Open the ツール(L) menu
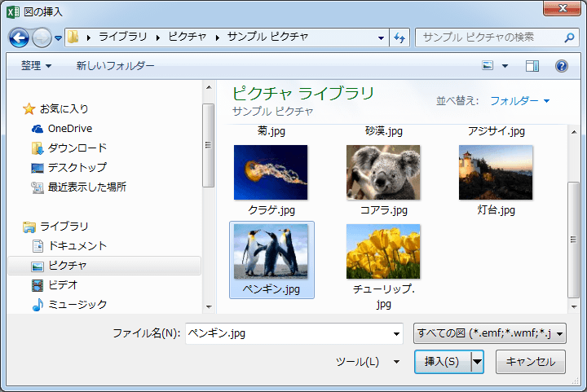 368,362
